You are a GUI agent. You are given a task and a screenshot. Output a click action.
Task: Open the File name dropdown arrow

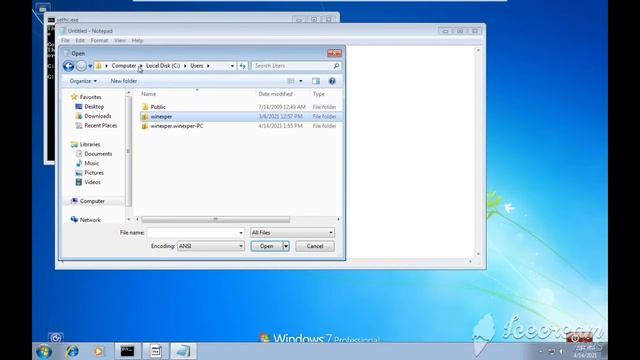click(241, 233)
